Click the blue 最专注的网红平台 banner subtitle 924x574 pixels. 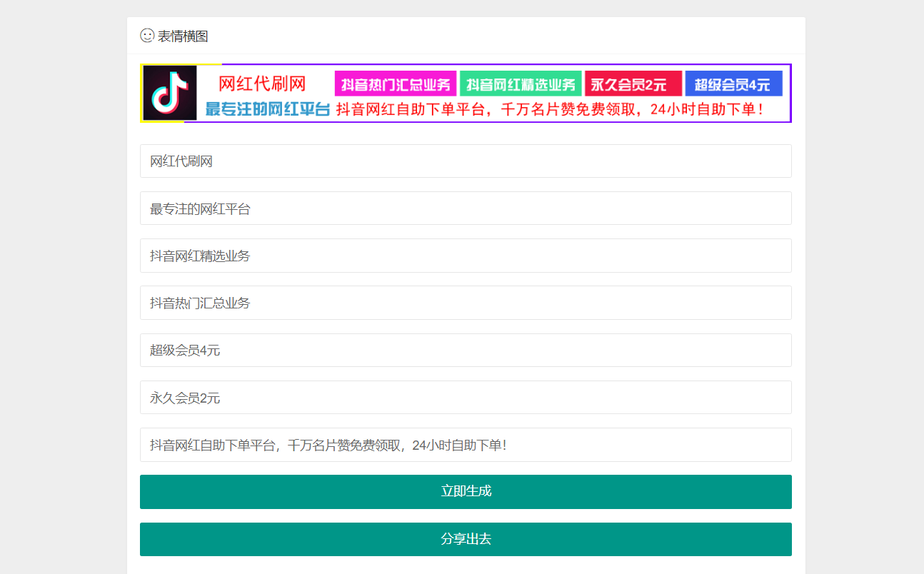(267, 109)
